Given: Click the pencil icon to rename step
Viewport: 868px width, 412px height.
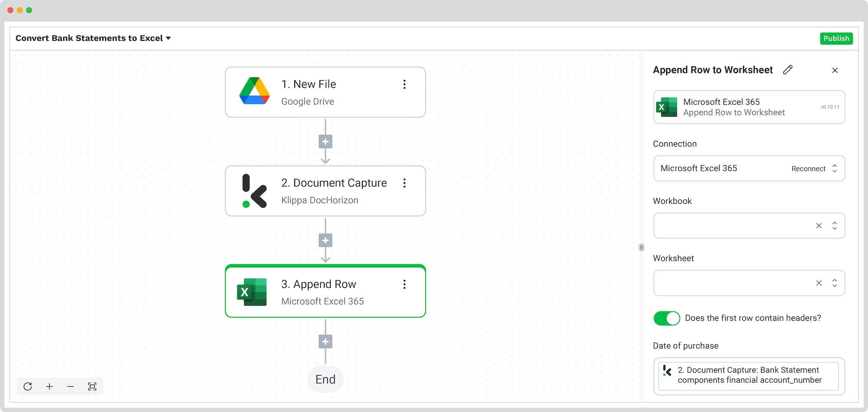Looking at the screenshot, I should [x=788, y=70].
